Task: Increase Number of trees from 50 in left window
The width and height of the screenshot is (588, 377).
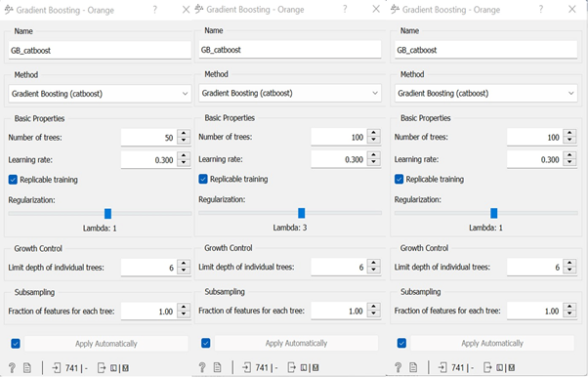Action: (184, 134)
